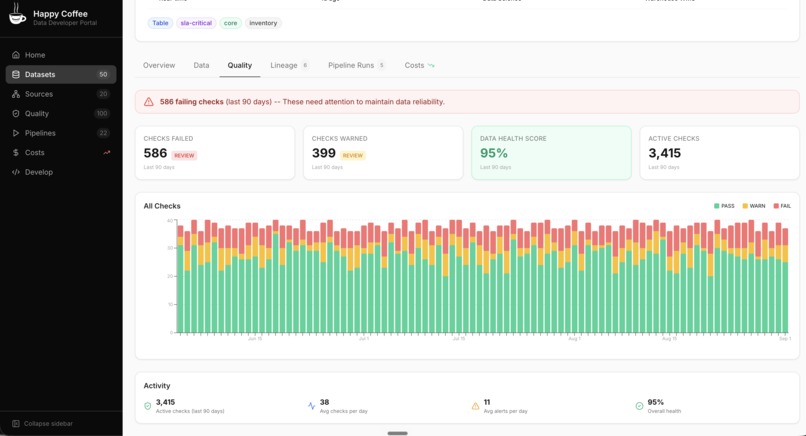Image resolution: width=806 pixels, height=436 pixels.
Task: Click the inventory tag chip
Action: point(263,23)
